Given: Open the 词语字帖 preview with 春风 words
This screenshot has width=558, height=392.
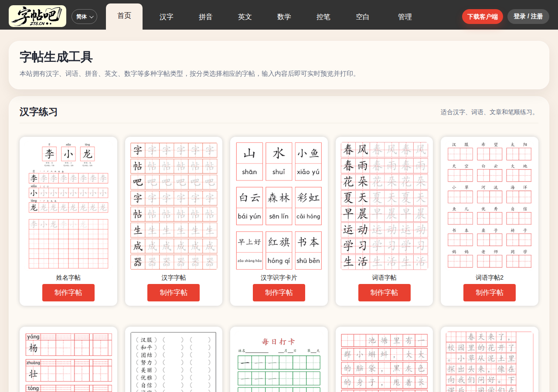Looking at the screenshot, I should (x=384, y=205).
